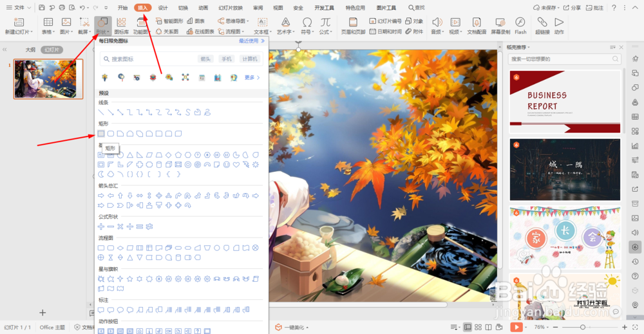Toggle the 大纲 outline pane view
The width and height of the screenshot is (644, 334).
pos(30,50)
